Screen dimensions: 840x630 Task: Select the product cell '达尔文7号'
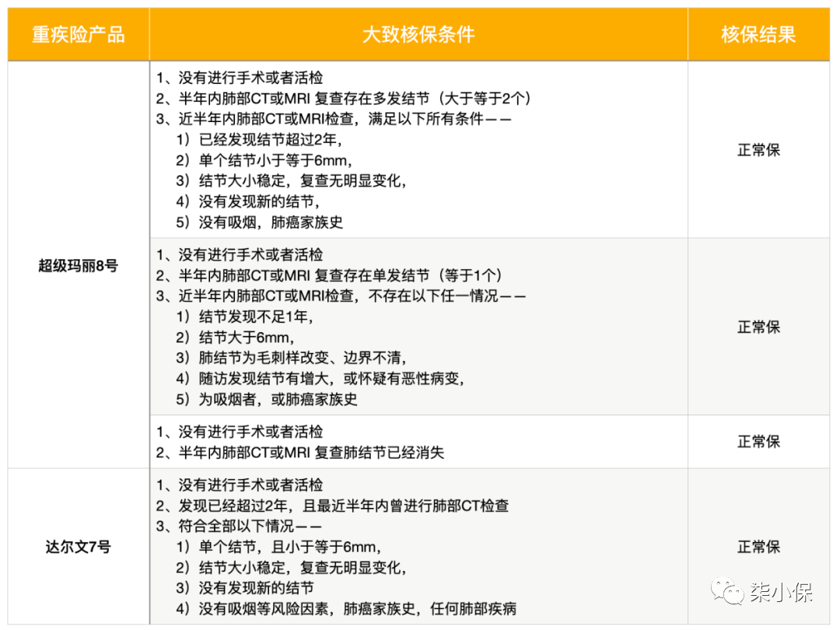click(79, 547)
